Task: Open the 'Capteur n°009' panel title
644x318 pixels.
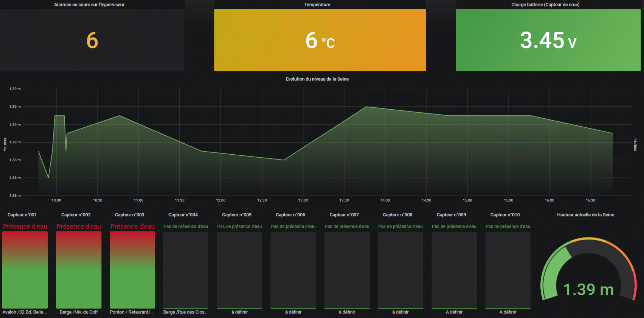Action: point(451,215)
